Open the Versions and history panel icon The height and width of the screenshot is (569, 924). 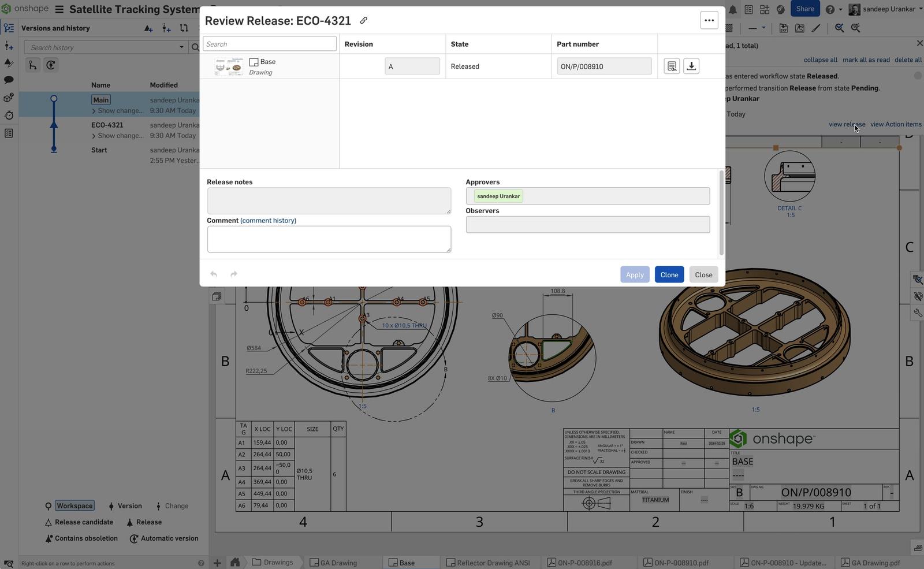(x=9, y=28)
